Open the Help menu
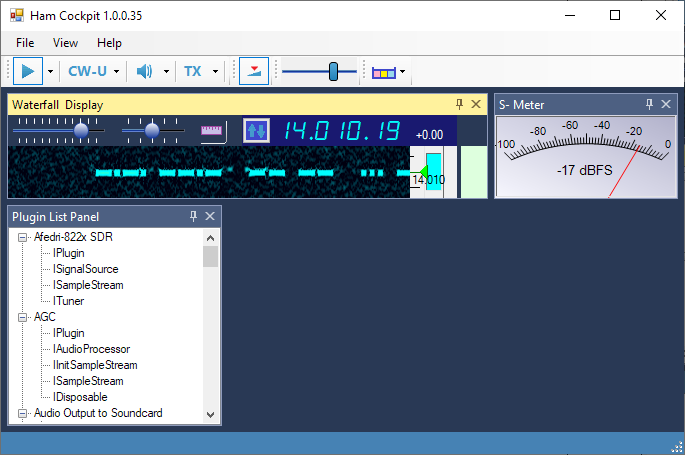685x455 pixels. click(109, 43)
